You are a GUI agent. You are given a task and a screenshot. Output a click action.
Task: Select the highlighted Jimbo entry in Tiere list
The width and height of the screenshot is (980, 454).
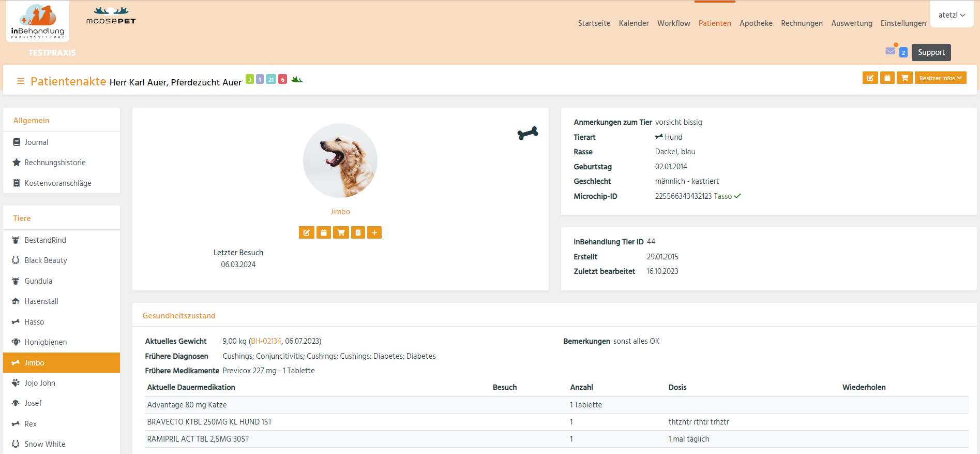tap(62, 363)
